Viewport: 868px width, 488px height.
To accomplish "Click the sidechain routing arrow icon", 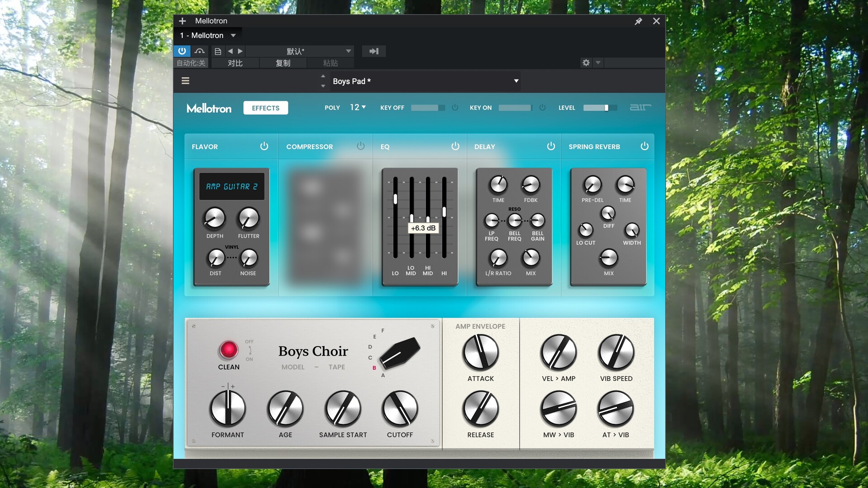I will [x=374, y=51].
